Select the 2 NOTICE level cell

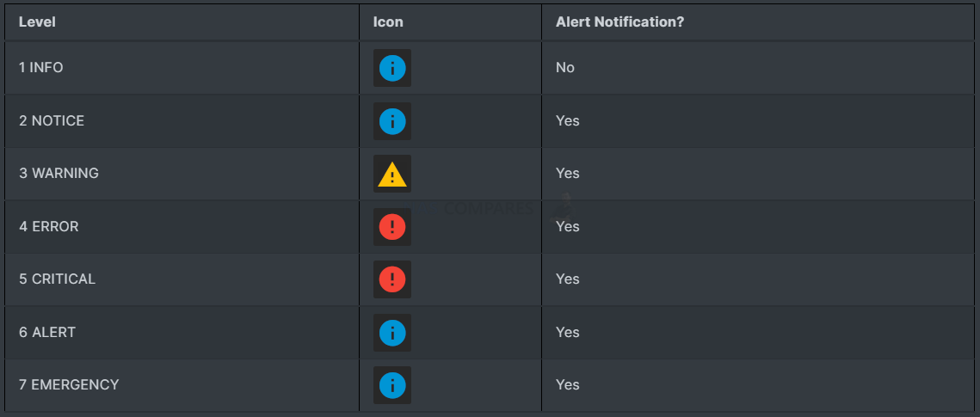[182, 120]
